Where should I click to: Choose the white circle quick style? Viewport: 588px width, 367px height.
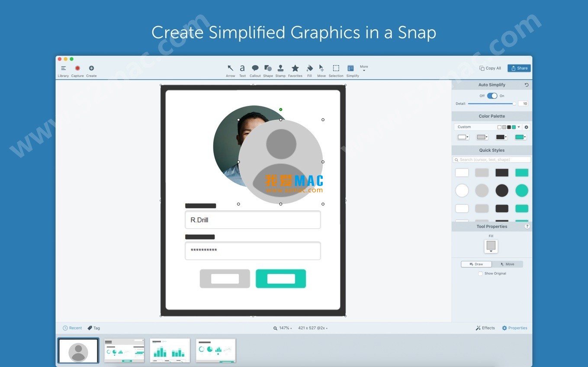(462, 190)
